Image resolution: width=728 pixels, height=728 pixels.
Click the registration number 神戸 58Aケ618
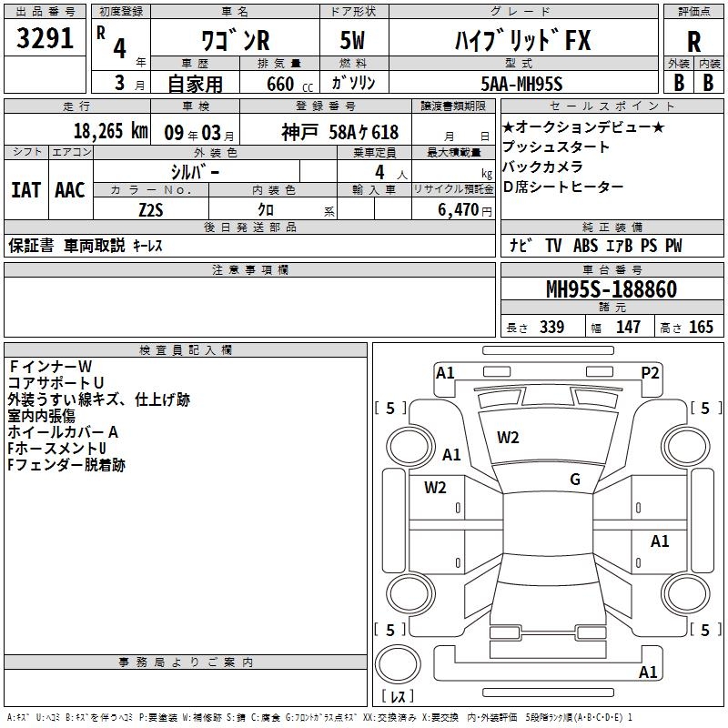(339, 132)
